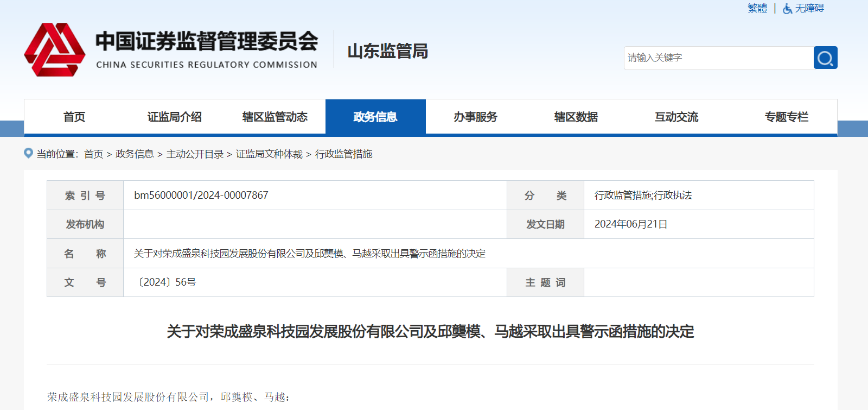Click the accessibility wheelchair icon
The height and width of the screenshot is (410, 868).
[x=788, y=9]
